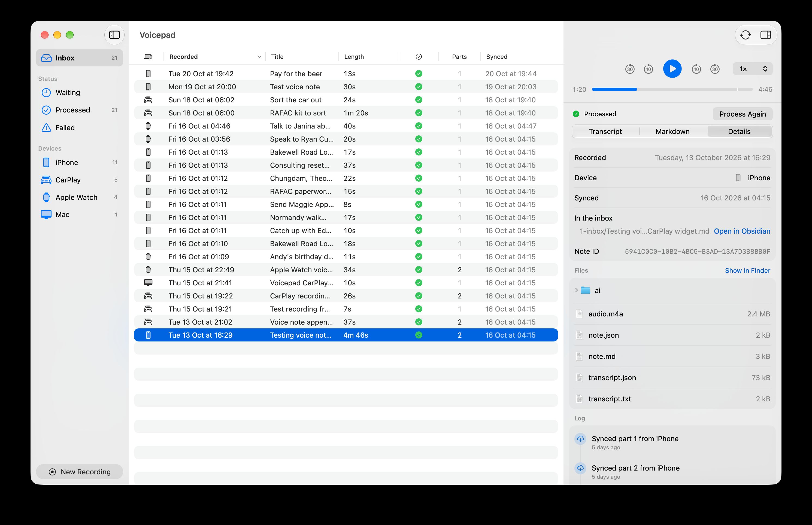Image resolution: width=812 pixels, height=525 pixels.
Task: Expand the ai folder disclosure arrow
Action: point(576,291)
